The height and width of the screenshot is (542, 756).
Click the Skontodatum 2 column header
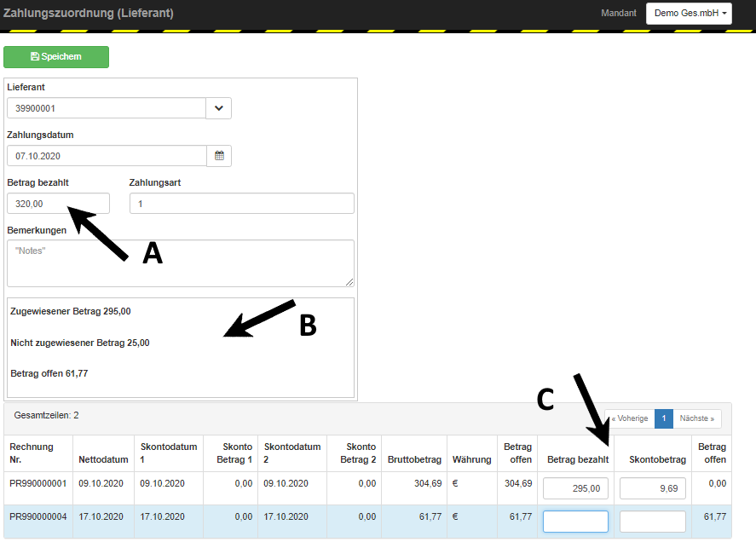(291, 453)
